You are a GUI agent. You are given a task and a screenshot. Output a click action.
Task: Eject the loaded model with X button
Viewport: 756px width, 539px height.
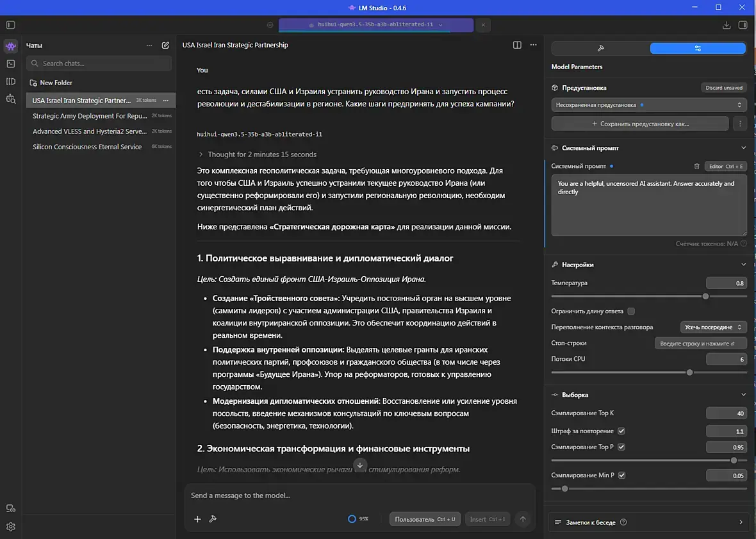(x=483, y=25)
